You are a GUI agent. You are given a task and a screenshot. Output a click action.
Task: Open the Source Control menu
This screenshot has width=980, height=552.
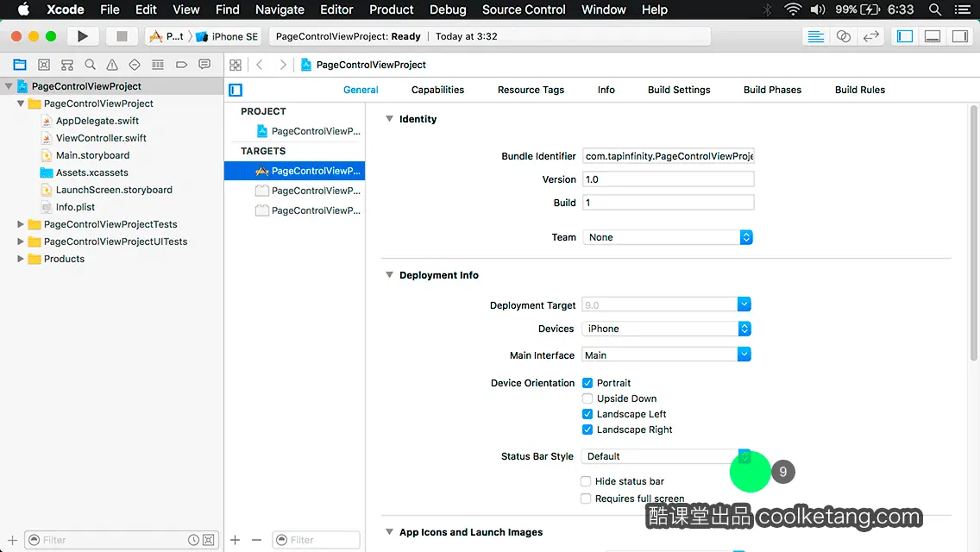[x=523, y=9]
